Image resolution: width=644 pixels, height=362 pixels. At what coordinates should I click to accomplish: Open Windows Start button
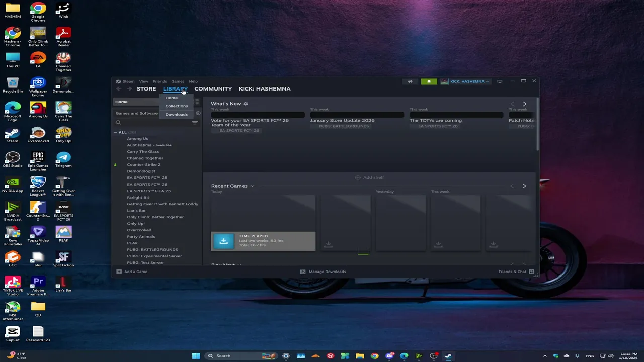(196, 356)
